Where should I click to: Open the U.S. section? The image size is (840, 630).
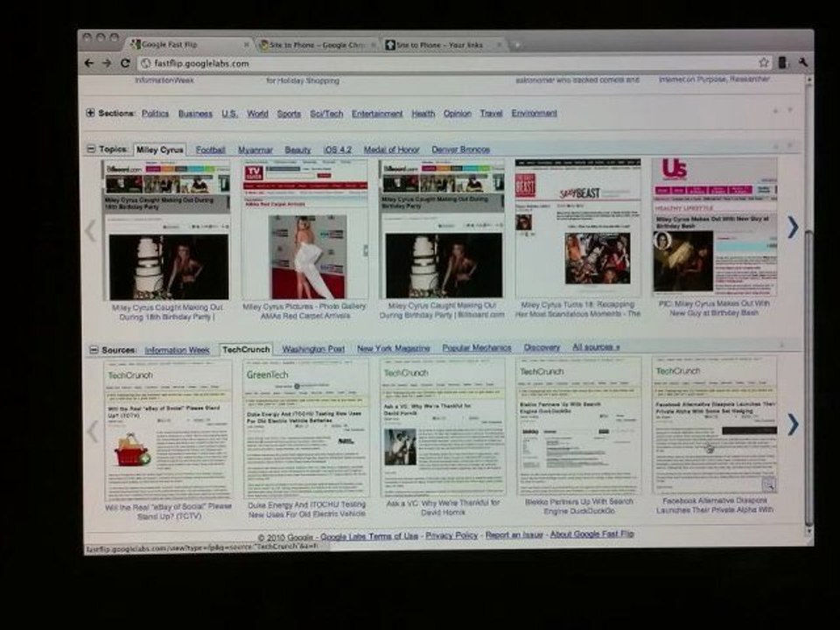point(230,114)
